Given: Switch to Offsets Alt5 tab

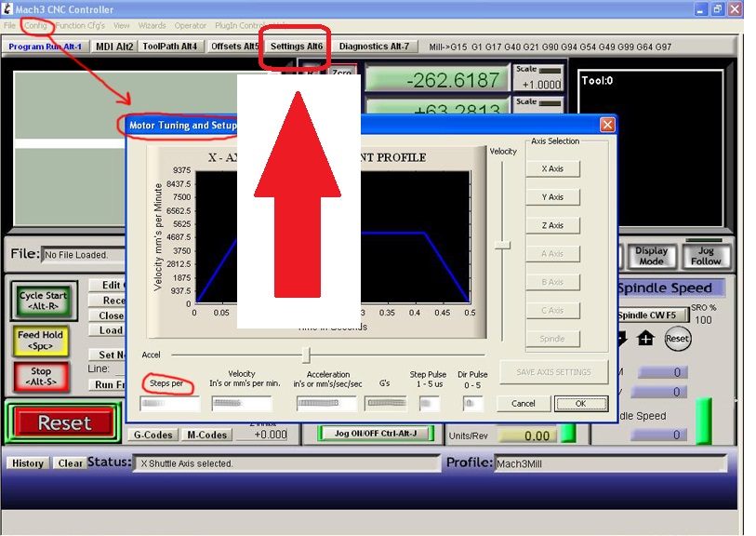Looking at the screenshot, I should pos(234,47).
